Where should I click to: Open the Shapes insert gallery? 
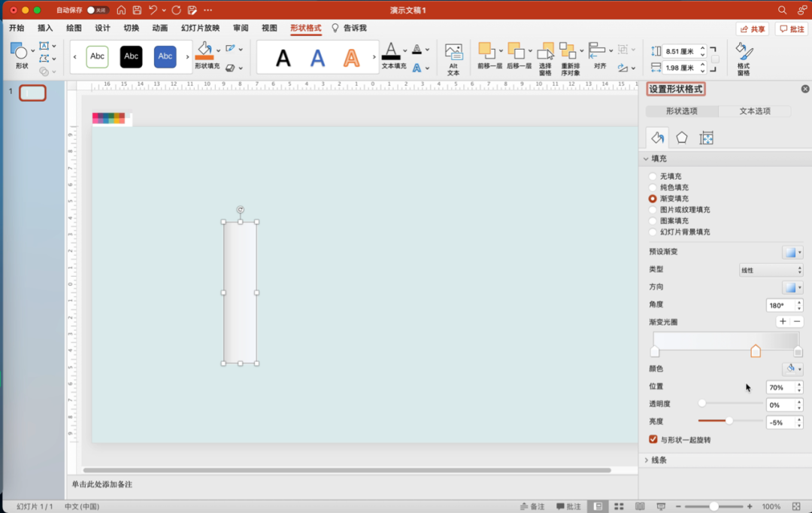coord(19,51)
